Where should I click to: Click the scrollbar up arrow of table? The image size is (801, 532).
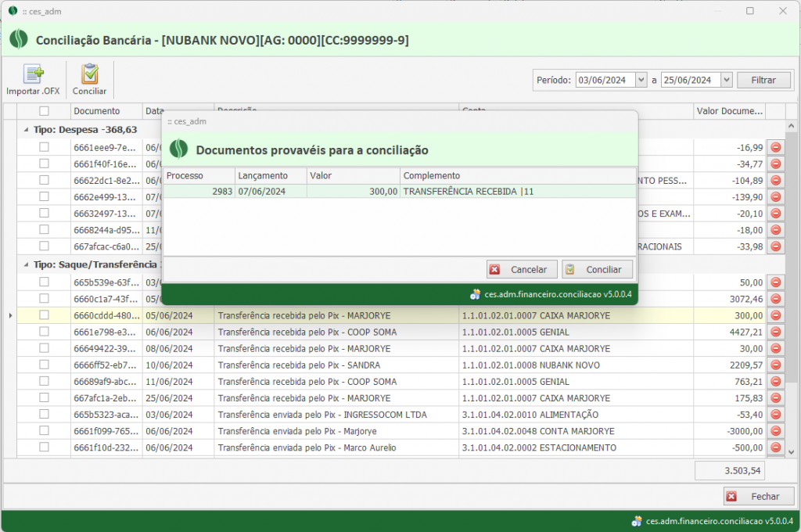pos(791,126)
